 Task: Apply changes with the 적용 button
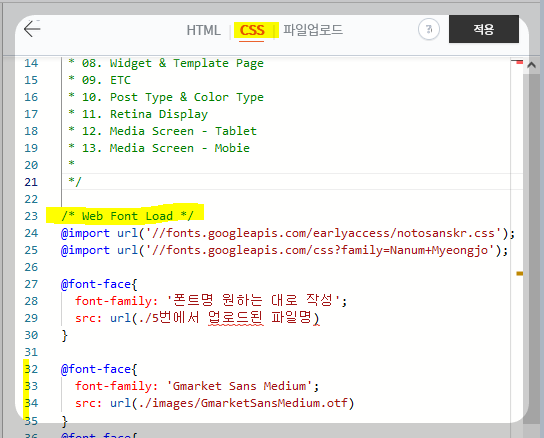click(484, 29)
